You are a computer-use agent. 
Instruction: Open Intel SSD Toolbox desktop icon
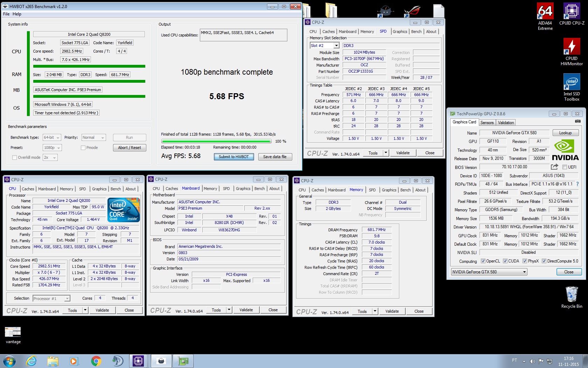[572, 87]
